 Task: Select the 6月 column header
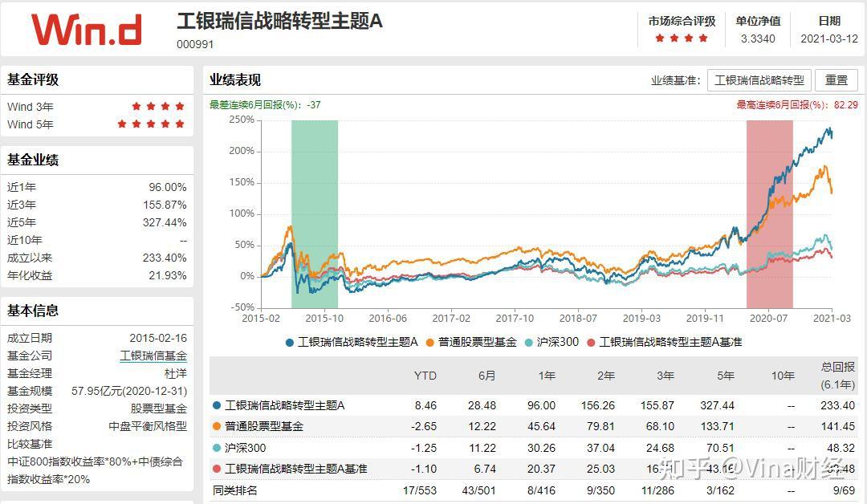486,376
